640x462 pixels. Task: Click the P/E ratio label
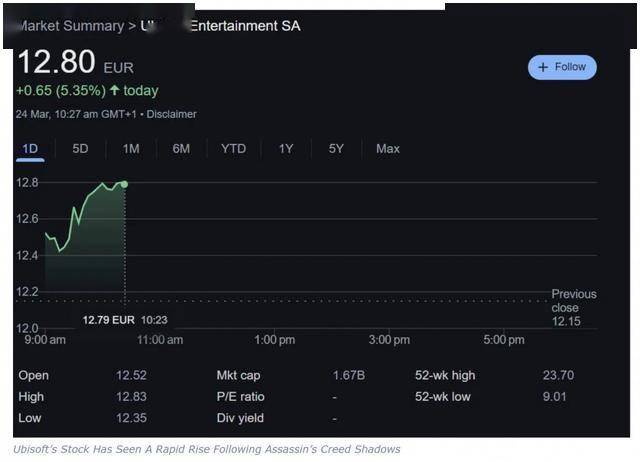[x=240, y=397]
